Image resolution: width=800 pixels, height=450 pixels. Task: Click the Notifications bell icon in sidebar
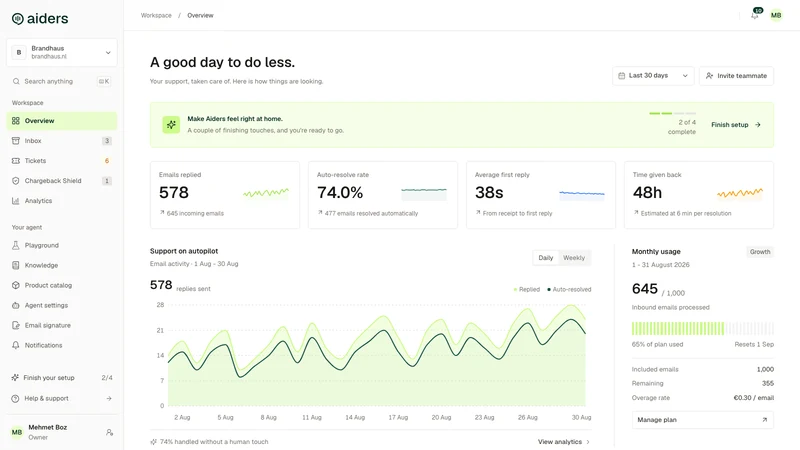point(16,345)
